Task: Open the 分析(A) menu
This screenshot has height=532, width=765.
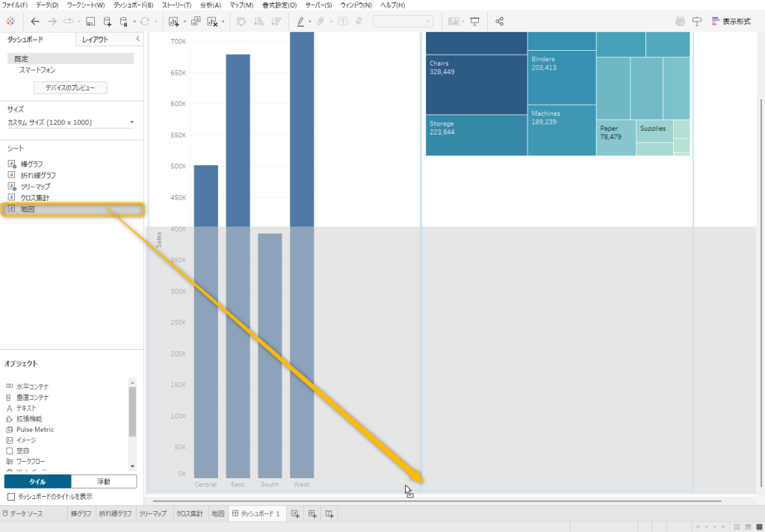Action: tap(210, 5)
